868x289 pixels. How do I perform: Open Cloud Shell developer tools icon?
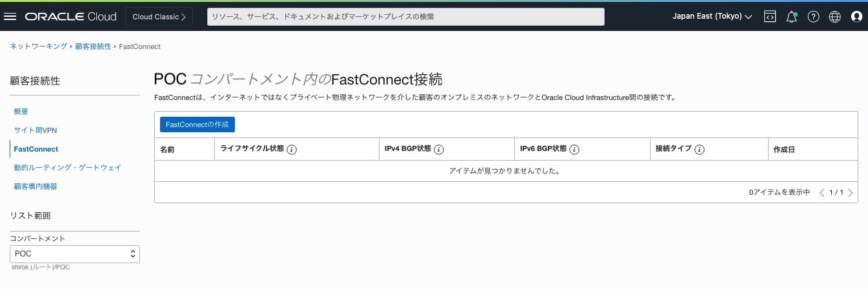pyautogui.click(x=769, y=17)
